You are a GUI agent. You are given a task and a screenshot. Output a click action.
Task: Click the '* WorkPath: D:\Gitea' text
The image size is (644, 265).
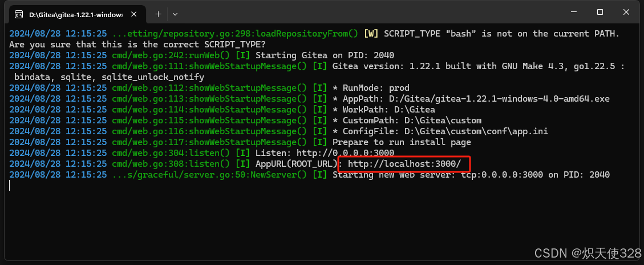click(384, 110)
